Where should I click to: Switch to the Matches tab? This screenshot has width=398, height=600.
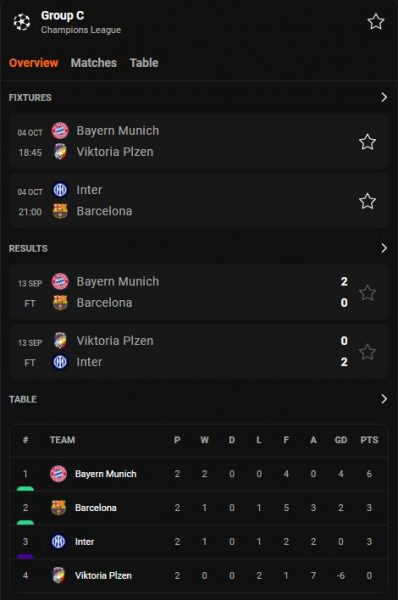pyautogui.click(x=94, y=63)
